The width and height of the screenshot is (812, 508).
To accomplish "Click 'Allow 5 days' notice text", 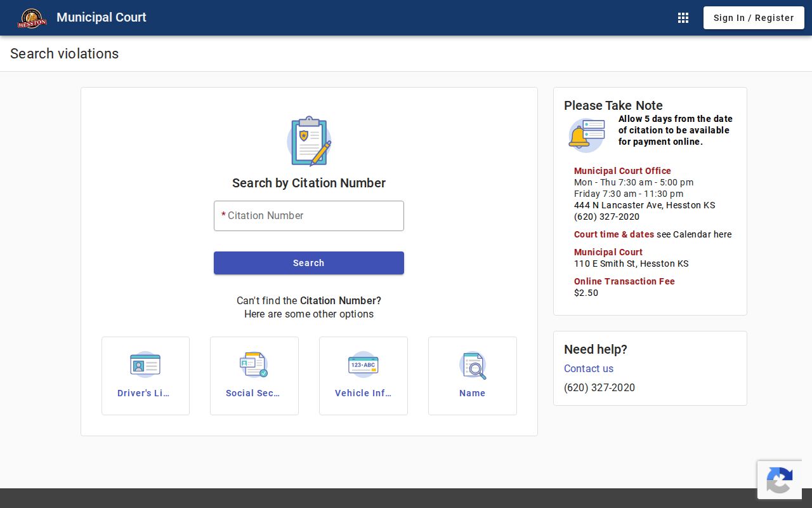I will tap(675, 130).
